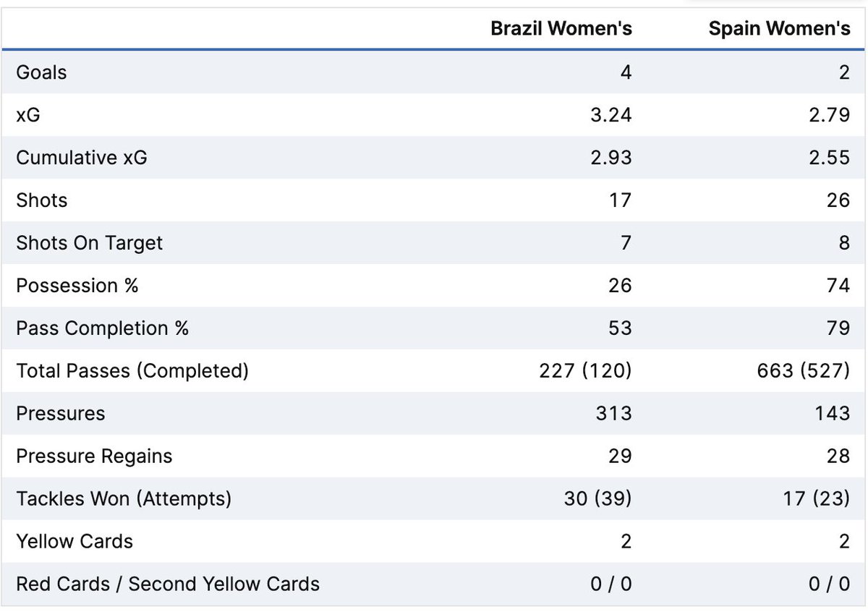Click Spain's Shots value 26
Viewport: 868px width, 612px height.
(x=838, y=200)
